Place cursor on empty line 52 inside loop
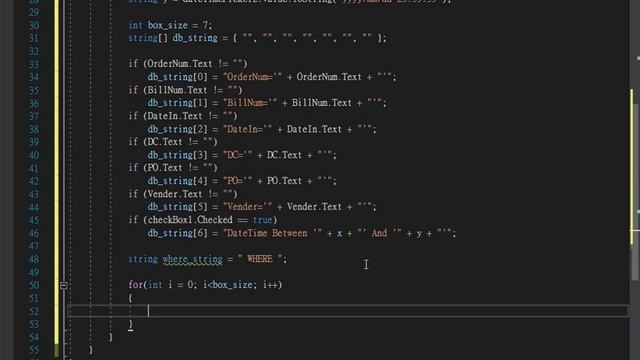 tap(347, 311)
